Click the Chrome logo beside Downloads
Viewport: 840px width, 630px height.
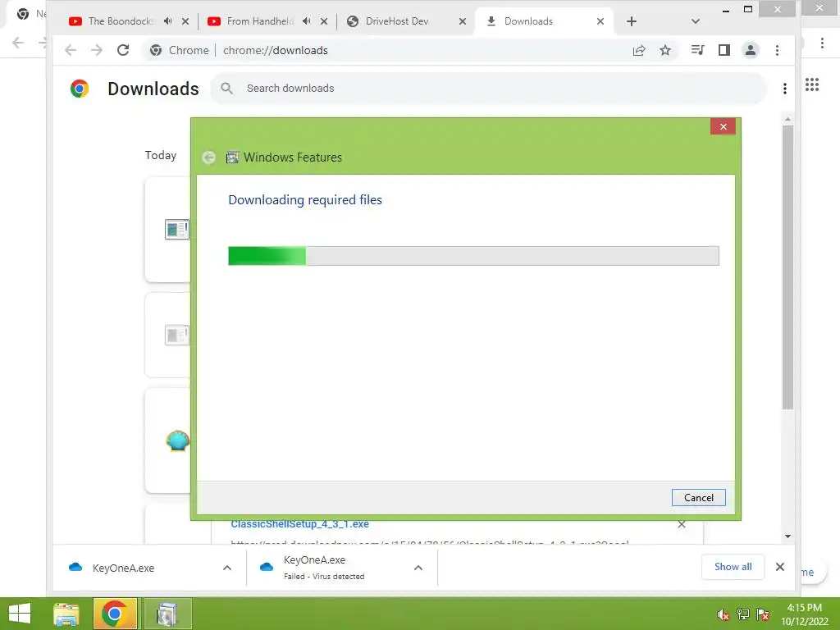(80, 89)
